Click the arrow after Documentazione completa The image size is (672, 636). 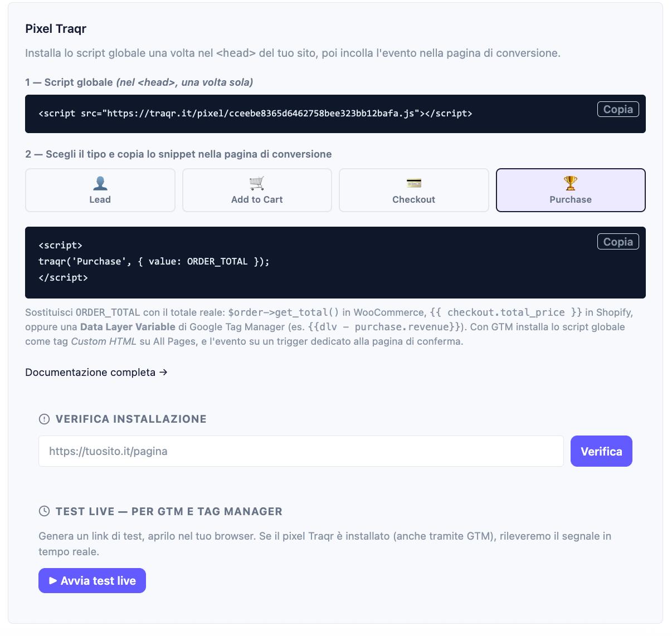tap(163, 372)
